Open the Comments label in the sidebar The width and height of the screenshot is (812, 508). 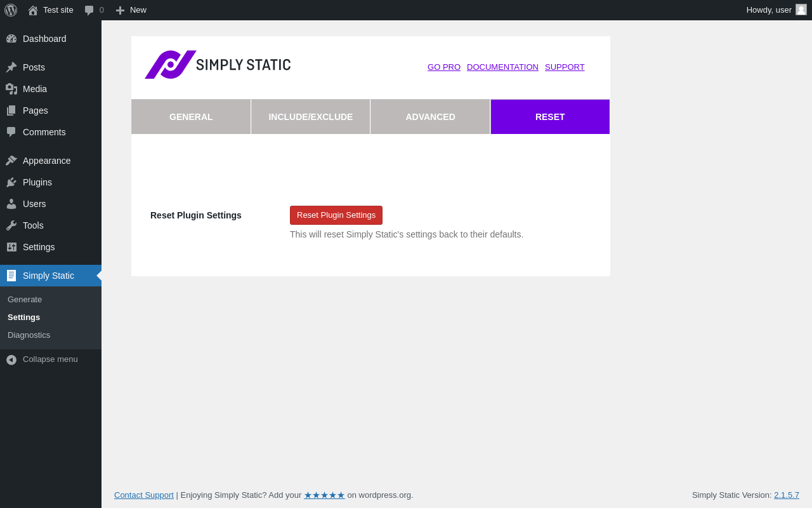pyautogui.click(x=44, y=132)
